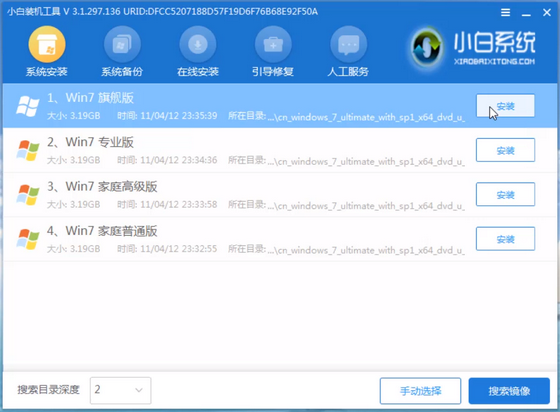Open the 系统安装 section icon

click(x=47, y=44)
